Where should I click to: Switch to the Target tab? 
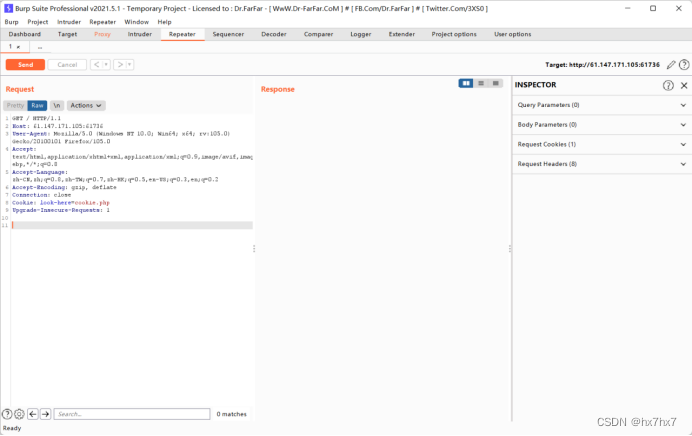coord(67,34)
